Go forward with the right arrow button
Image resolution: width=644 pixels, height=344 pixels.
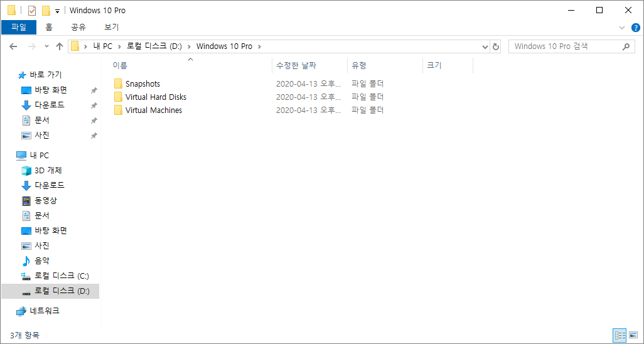pos(31,46)
